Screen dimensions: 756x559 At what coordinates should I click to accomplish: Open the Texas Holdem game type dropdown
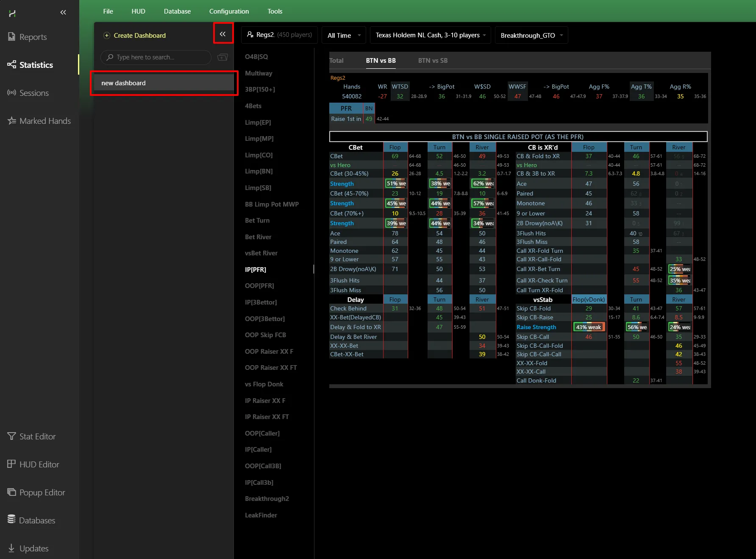[430, 35]
